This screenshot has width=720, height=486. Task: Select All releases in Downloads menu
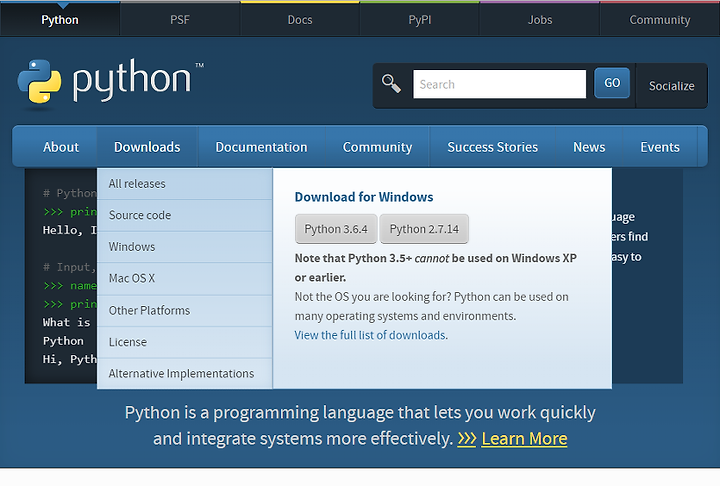click(x=185, y=184)
